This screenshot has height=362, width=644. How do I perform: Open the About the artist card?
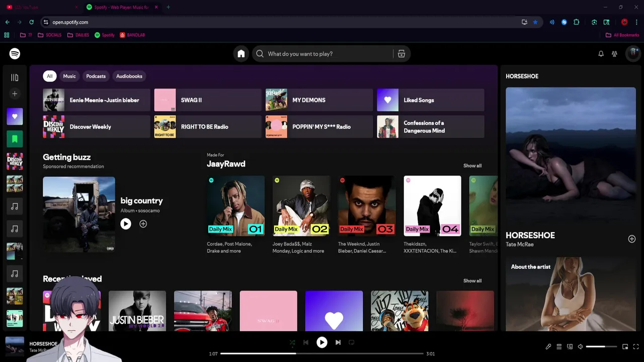coord(571,294)
